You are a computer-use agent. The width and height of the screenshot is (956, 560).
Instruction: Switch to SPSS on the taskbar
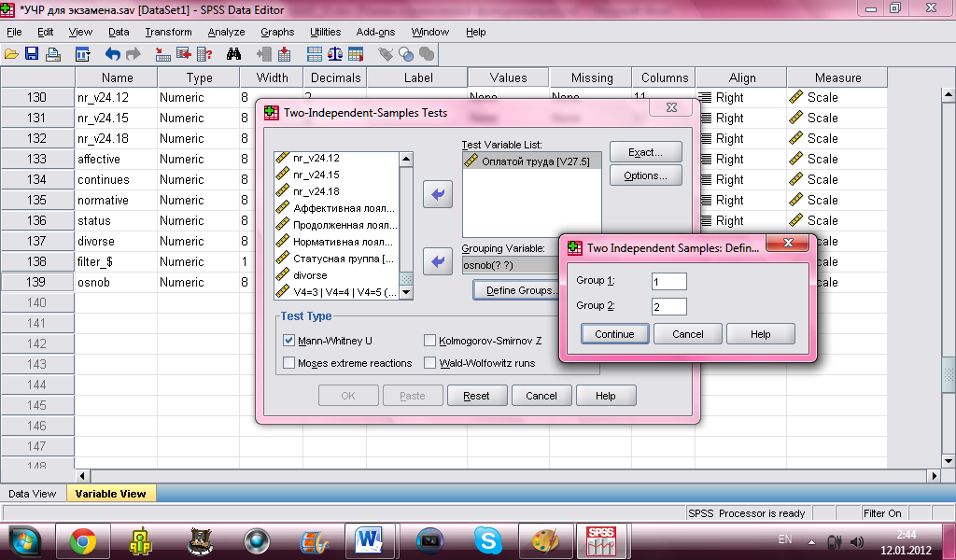point(601,541)
